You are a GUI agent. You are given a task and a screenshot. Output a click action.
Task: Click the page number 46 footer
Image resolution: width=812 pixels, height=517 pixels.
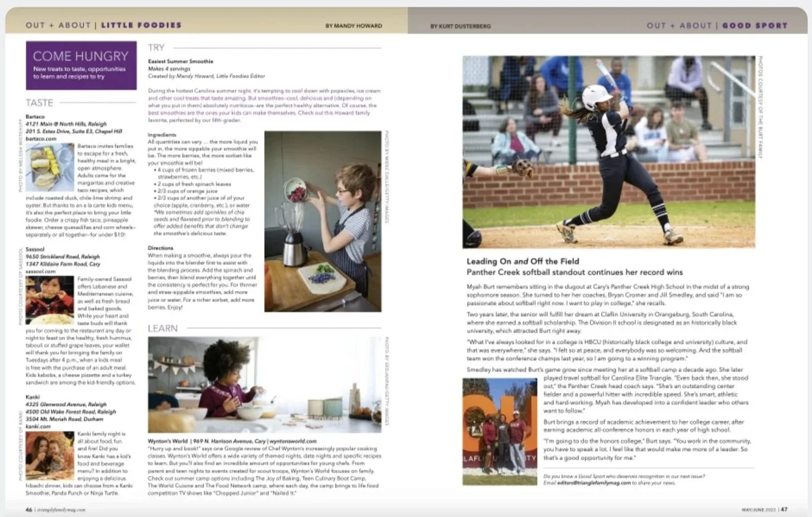(29, 509)
